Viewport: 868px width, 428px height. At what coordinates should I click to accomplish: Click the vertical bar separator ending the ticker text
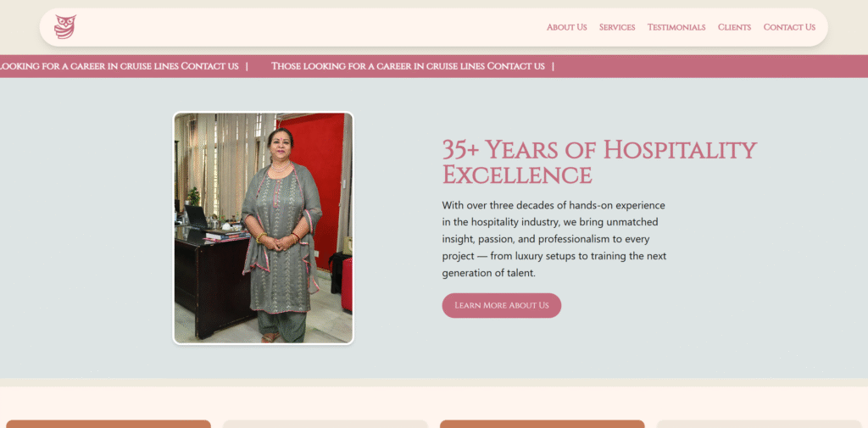[553, 66]
